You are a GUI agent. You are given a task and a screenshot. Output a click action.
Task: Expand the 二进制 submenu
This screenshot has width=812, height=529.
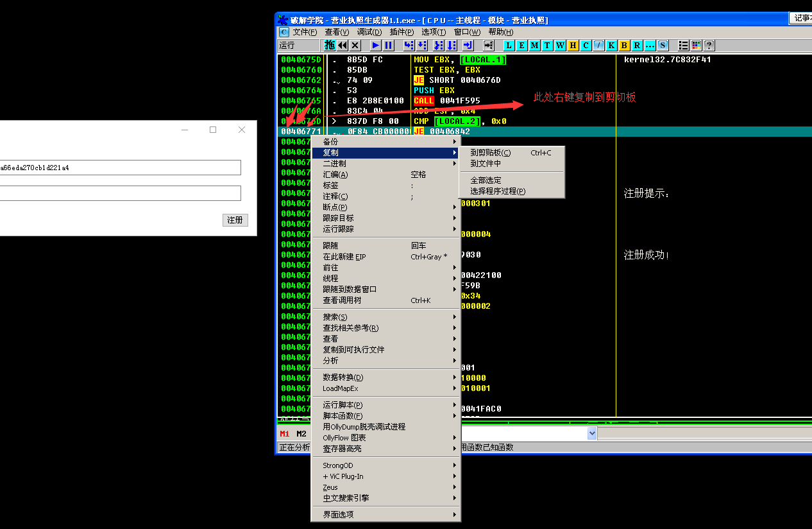click(x=385, y=164)
